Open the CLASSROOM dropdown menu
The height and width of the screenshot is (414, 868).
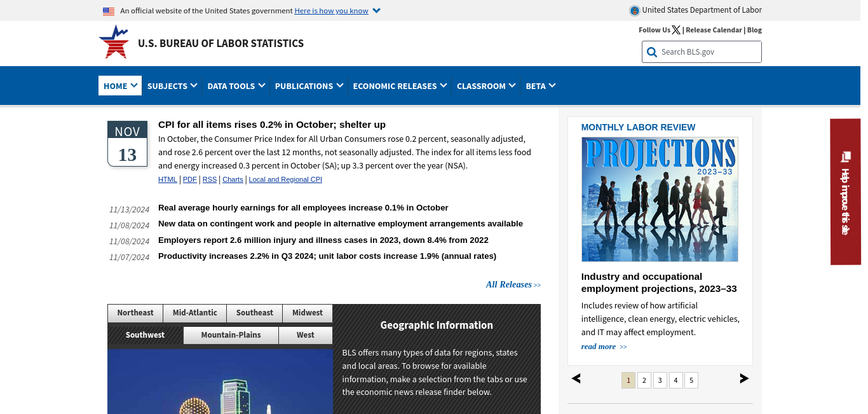click(x=486, y=86)
